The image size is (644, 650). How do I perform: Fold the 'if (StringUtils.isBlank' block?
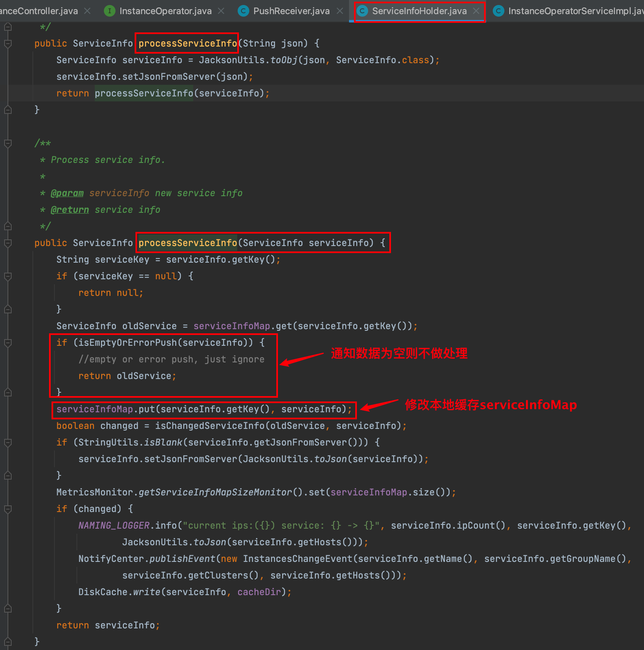click(x=7, y=443)
